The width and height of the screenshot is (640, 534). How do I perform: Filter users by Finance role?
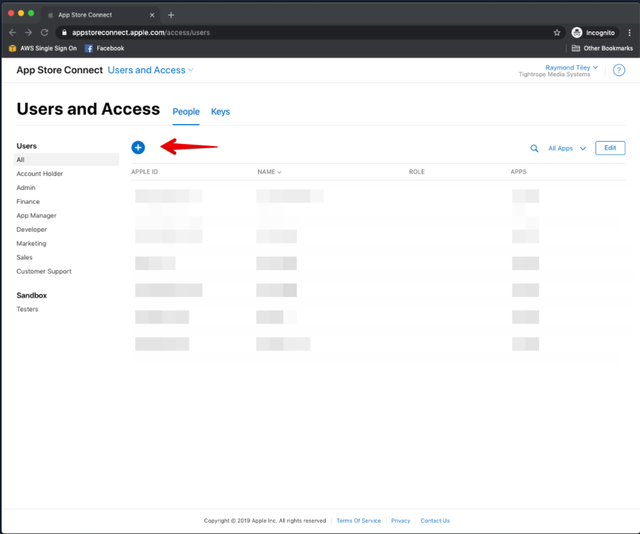coord(28,201)
